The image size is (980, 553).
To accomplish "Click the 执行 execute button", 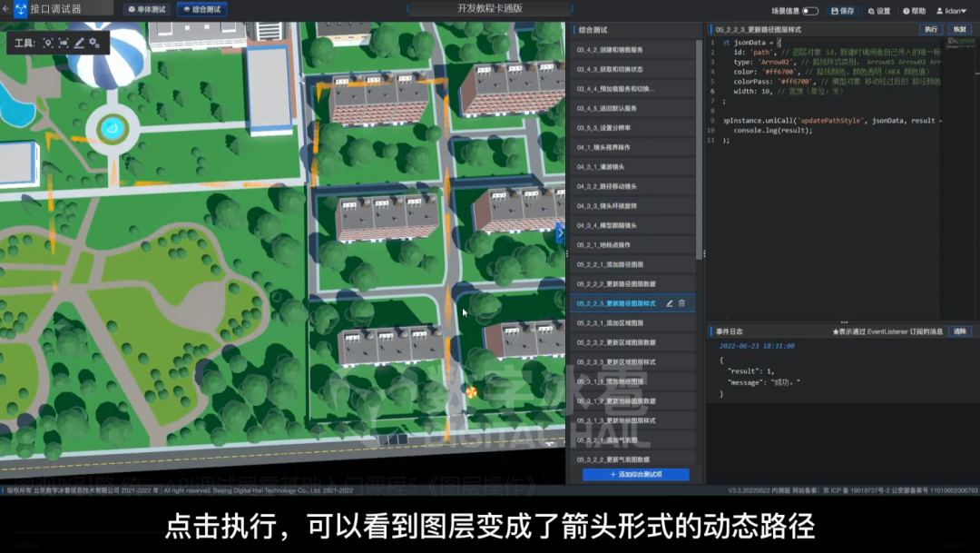I will [x=931, y=29].
